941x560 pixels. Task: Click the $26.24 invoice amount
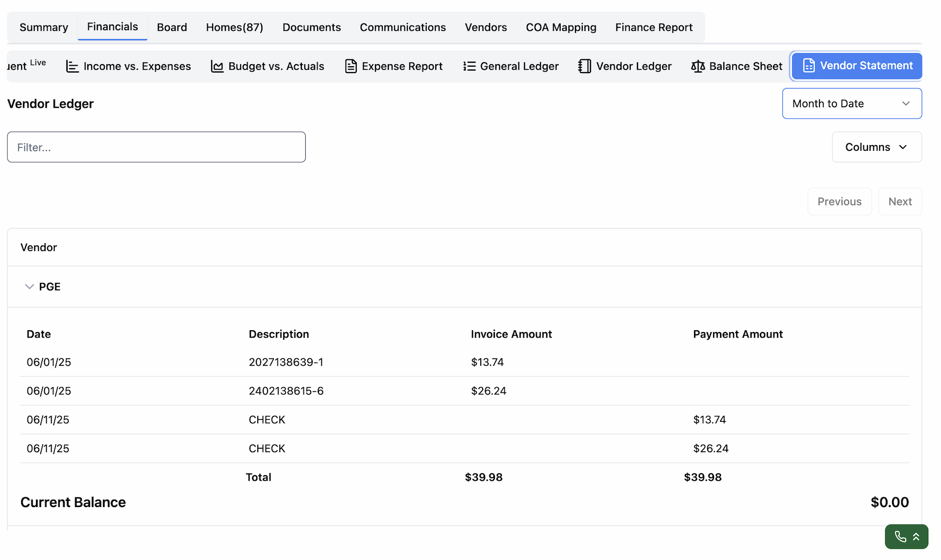coord(489,391)
